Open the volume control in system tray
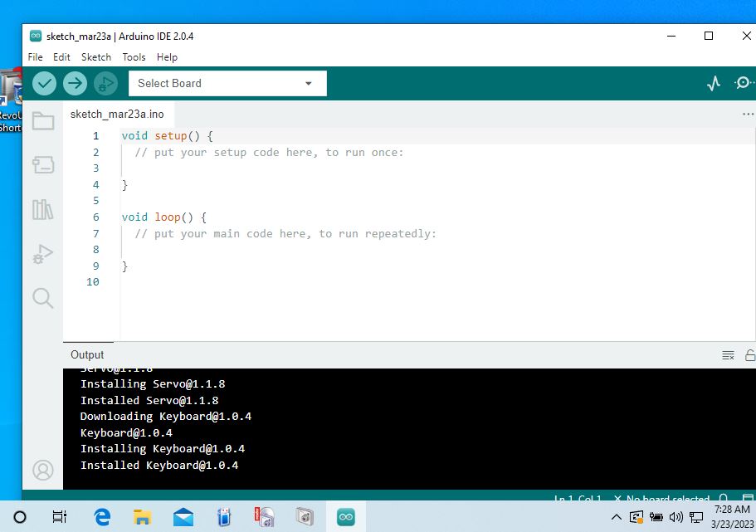Image resolution: width=756 pixels, height=532 pixels. (676, 518)
